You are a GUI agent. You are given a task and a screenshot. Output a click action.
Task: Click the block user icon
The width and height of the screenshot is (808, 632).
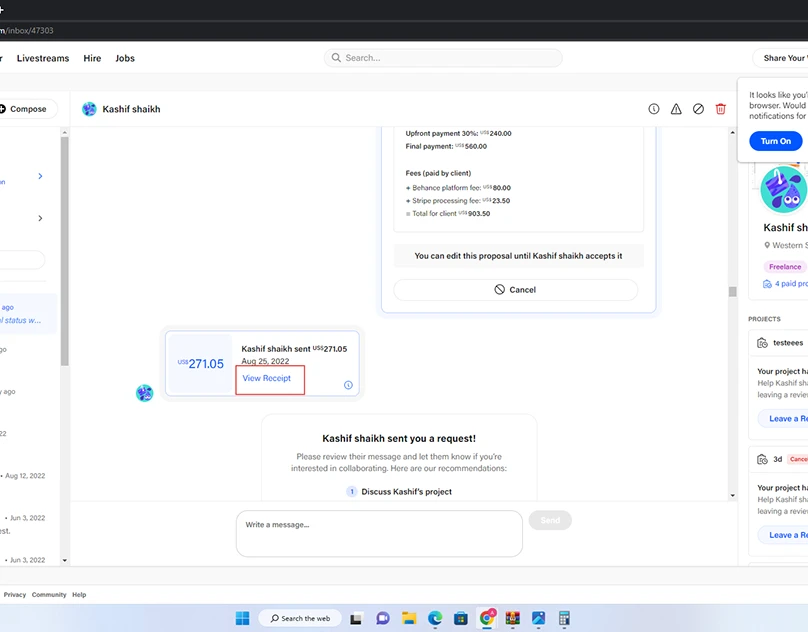pyautogui.click(x=698, y=109)
